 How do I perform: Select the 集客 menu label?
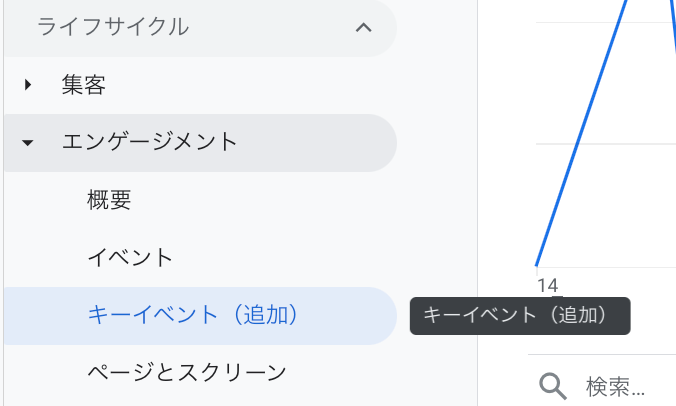[x=84, y=84]
